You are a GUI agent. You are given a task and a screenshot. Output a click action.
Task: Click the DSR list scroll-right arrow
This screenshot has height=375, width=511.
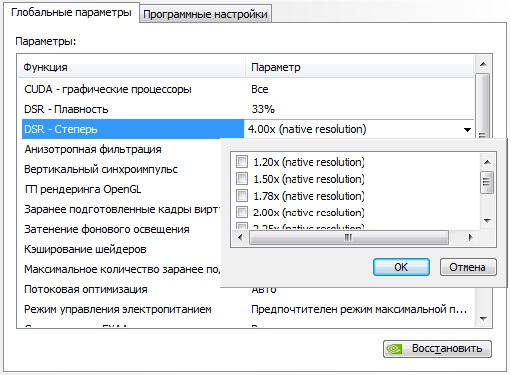point(470,238)
